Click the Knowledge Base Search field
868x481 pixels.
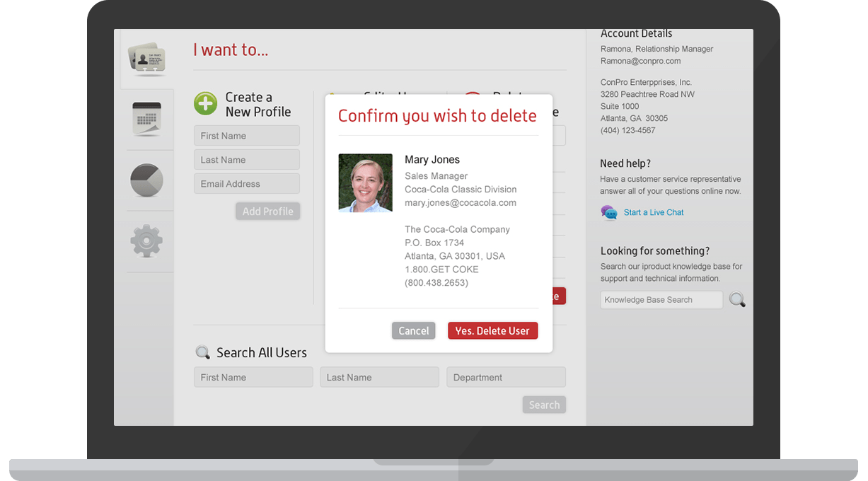coord(661,300)
